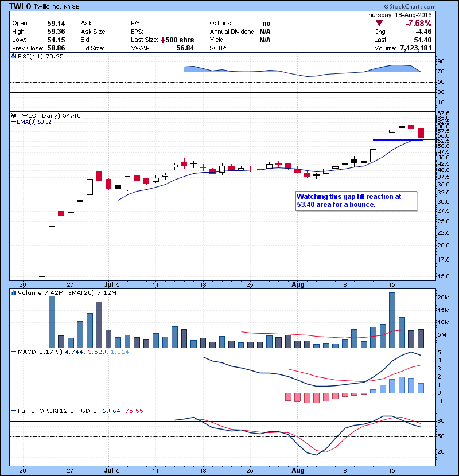Click the Options value 'no'
Viewport: 459px width, 476px height.
click(266, 24)
